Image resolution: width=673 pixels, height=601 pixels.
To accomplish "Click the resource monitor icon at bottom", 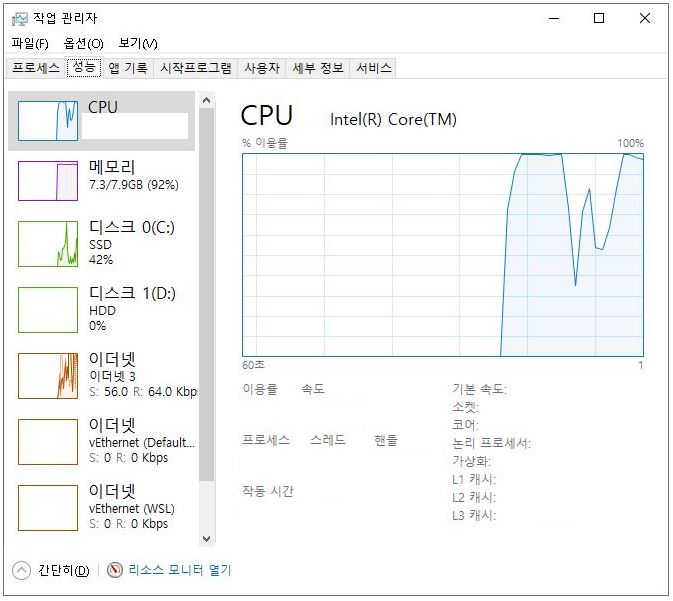I will click(x=115, y=570).
